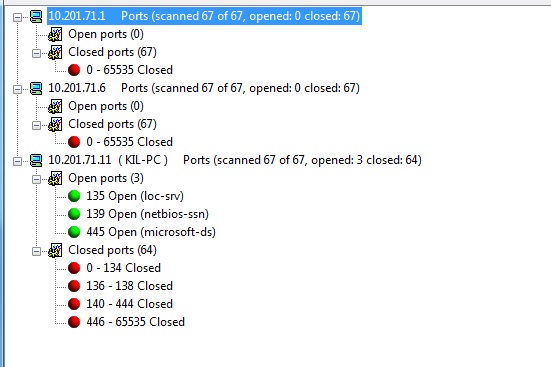
Task: Collapse the 10.201.71.6 host node
Action: tap(17, 89)
